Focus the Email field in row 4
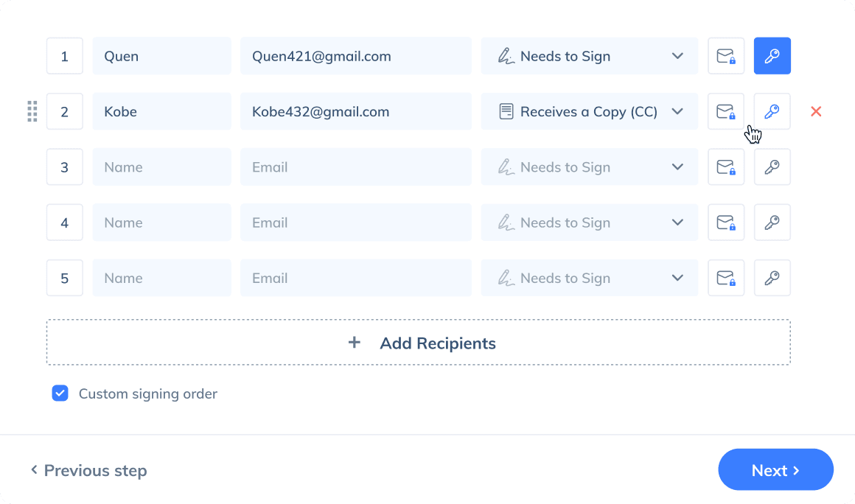The width and height of the screenshot is (855, 504). pos(355,223)
